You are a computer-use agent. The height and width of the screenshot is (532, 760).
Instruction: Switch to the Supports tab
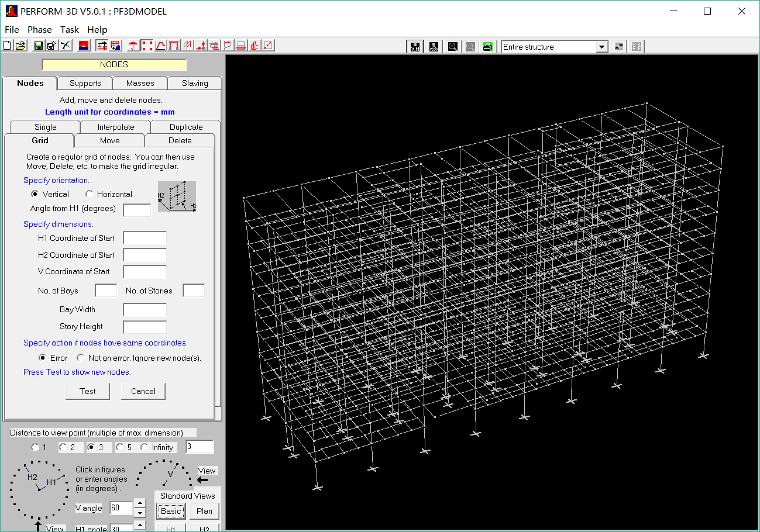tap(85, 83)
